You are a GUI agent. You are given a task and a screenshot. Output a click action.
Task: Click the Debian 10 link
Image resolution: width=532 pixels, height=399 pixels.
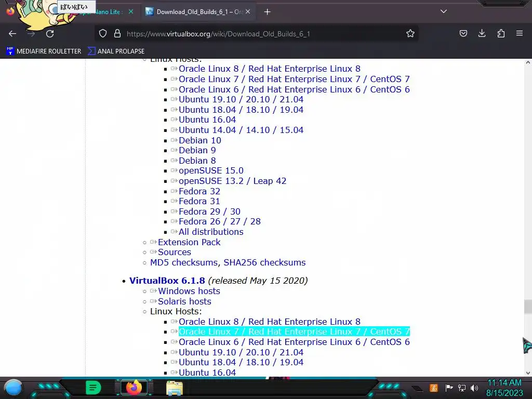(200, 140)
